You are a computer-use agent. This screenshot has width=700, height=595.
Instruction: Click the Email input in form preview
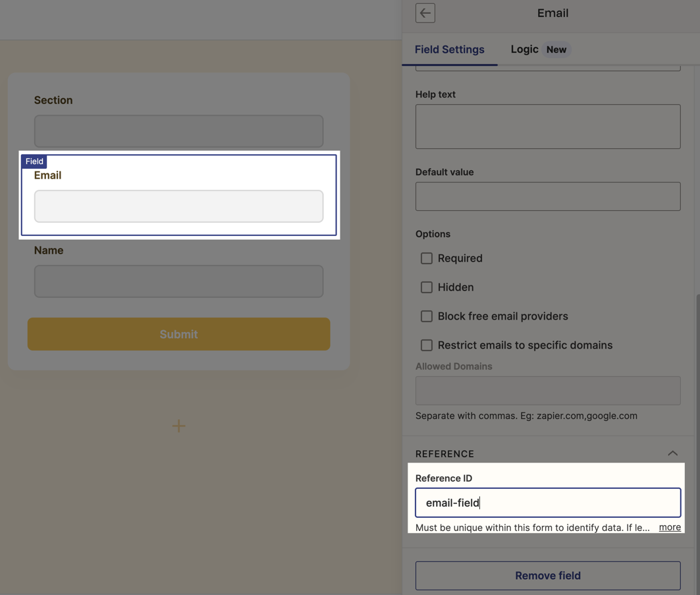pyautogui.click(x=178, y=206)
